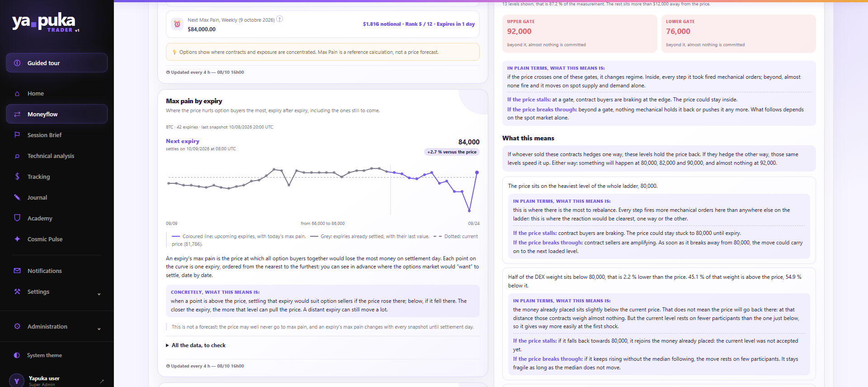
Task: Click the Yapuka user avatar
Action: pos(17,381)
